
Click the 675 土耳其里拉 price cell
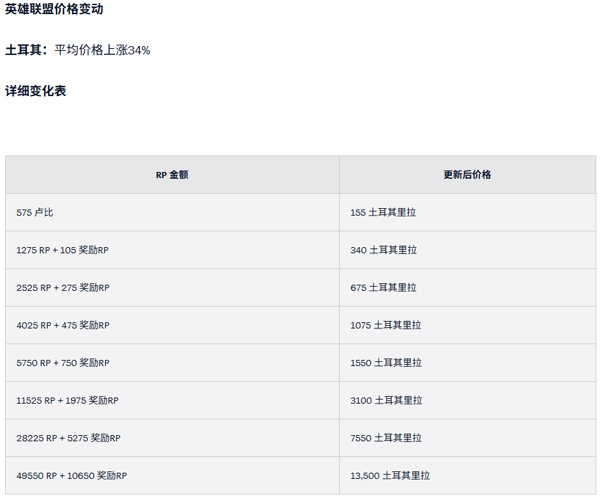[x=383, y=287]
